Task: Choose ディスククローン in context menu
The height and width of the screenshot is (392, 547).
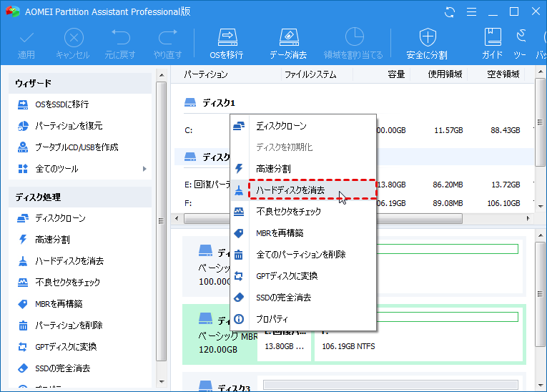Action: pyautogui.click(x=303, y=126)
